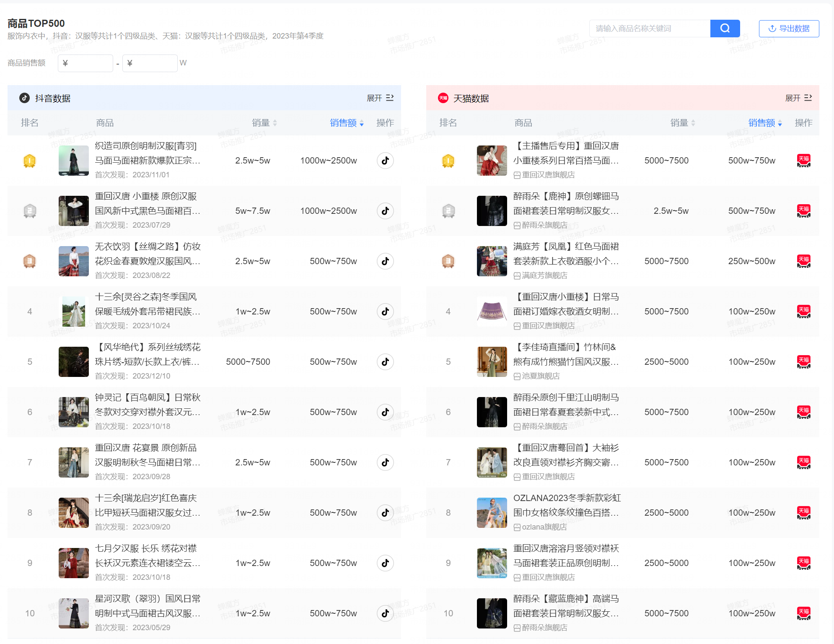Click Douyin icon for 星河汉歌（翠羽）row
The width and height of the screenshot is (834, 644).
385,613
